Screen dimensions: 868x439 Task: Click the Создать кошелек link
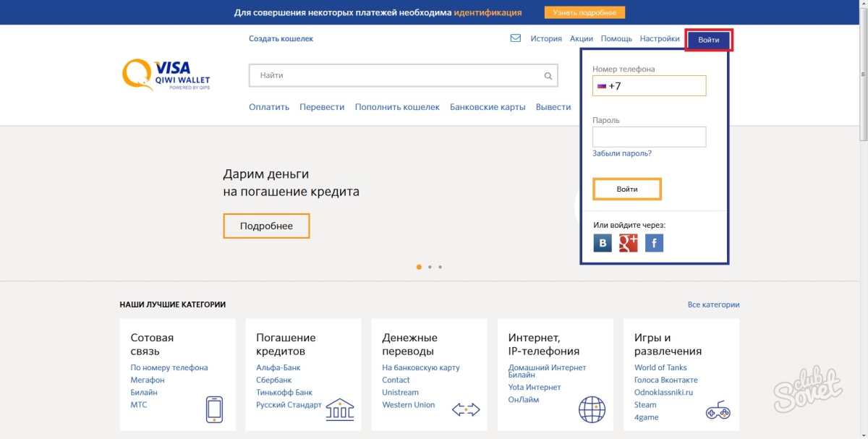pyautogui.click(x=281, y=39)
